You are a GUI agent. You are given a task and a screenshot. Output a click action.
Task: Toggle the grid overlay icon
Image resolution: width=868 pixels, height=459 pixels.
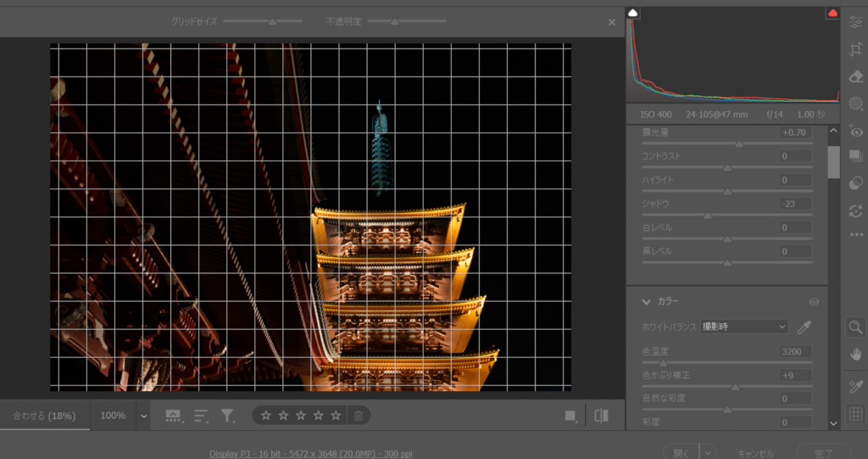coord(855,414)
